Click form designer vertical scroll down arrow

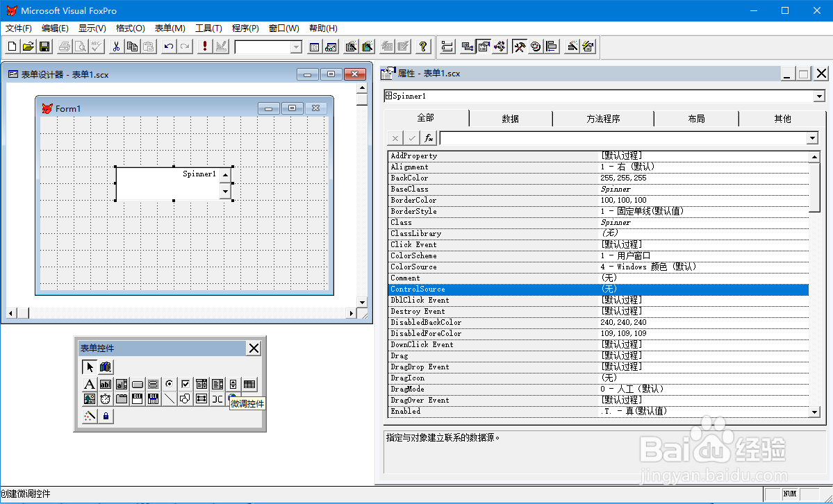(363, 302)
